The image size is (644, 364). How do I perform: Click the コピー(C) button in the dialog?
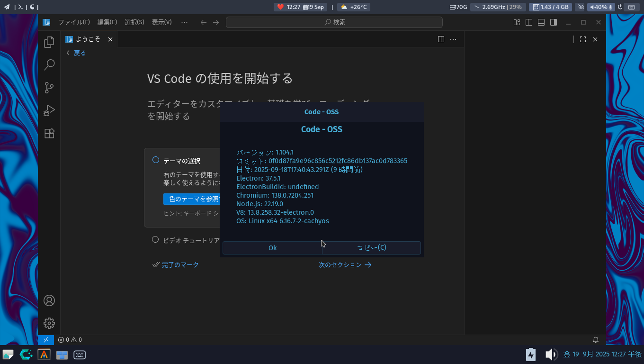pyautogui.click(x=372, y=248)
